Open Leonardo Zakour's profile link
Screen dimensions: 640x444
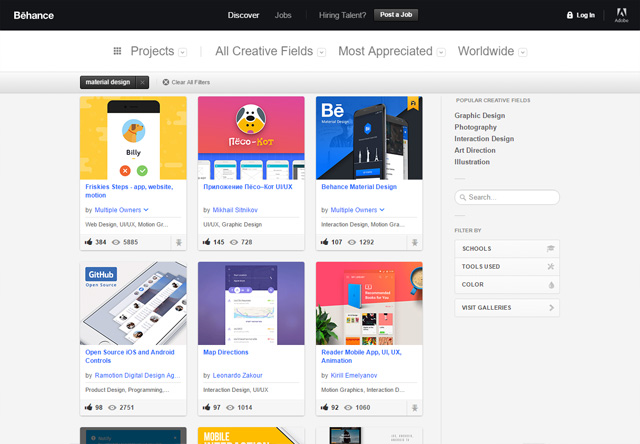[x=238, y=375]
